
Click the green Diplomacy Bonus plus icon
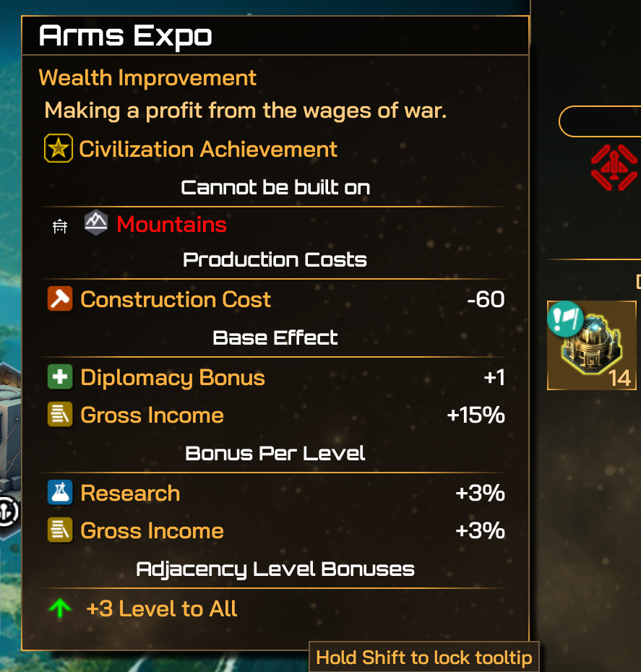(x=60, y=377)
